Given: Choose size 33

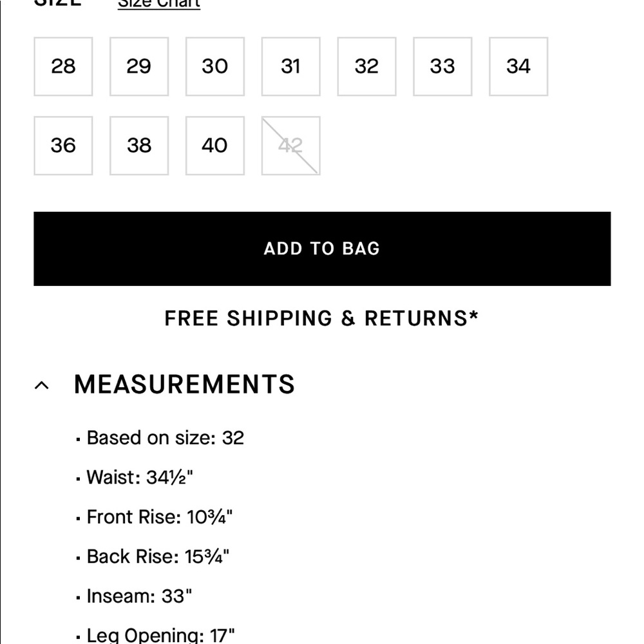Looking at the screenshot, I should click(442, 66).
